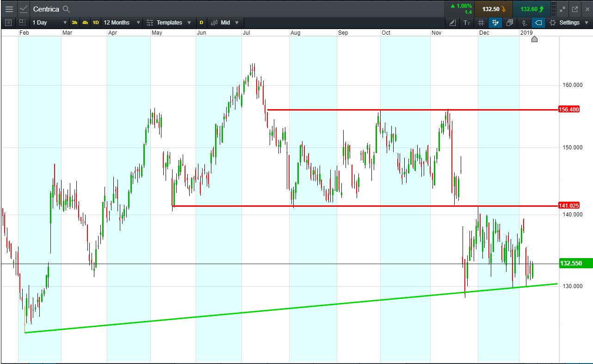Click the grey time axis marker below 2019
The image size is (593, 364).
pyautogui.click(x=535, y=39)
